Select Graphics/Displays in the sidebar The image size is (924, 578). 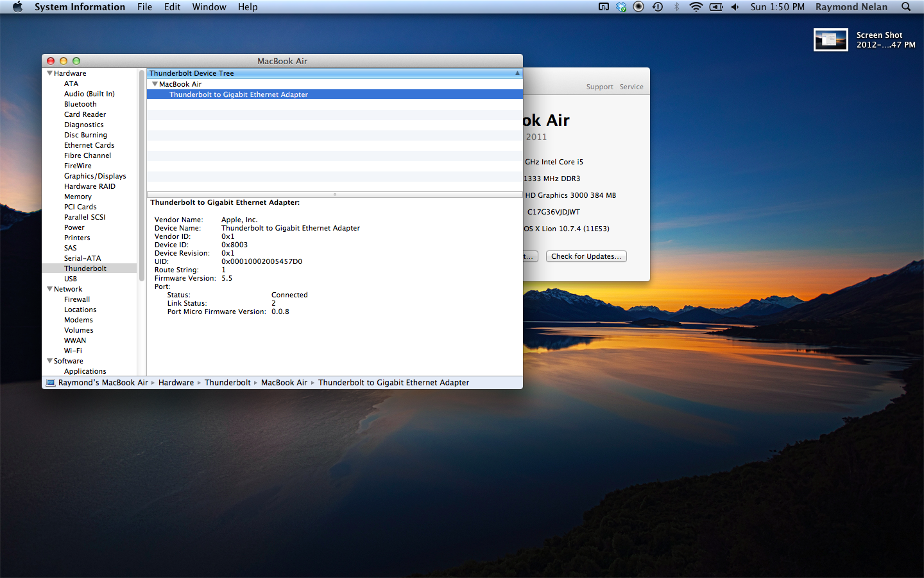click(95, 176)
